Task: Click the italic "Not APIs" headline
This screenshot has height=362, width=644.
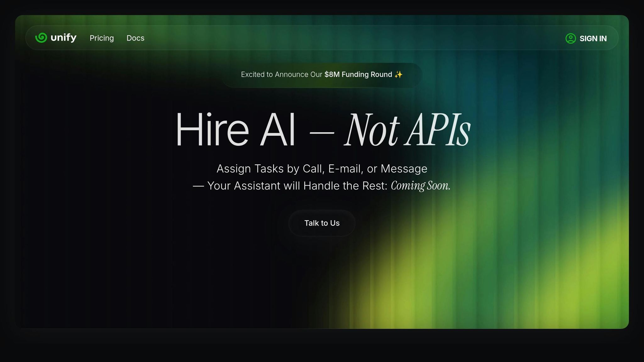Action: [x=408, y=130]
